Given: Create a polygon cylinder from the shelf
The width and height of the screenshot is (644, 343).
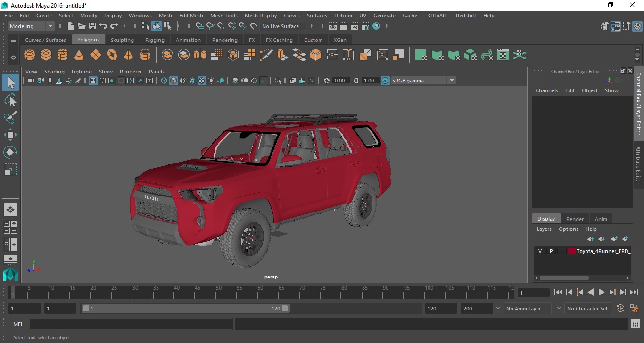Looking at the screenshot, I should point(63,55).
